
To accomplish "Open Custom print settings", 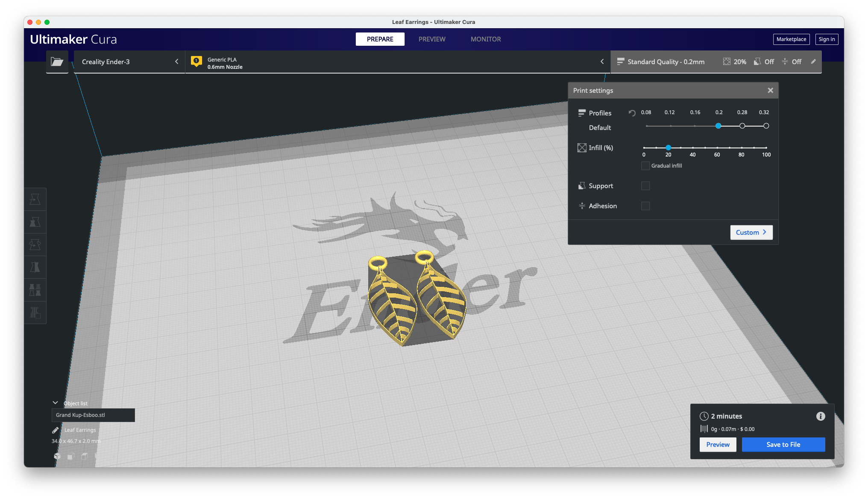I will [751, 232].
